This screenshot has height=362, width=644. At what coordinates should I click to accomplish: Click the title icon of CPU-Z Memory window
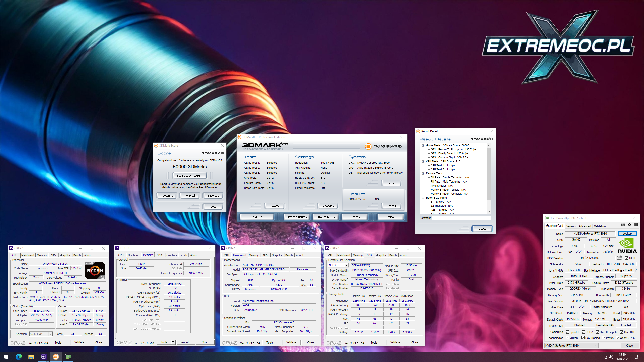(117, 248)
